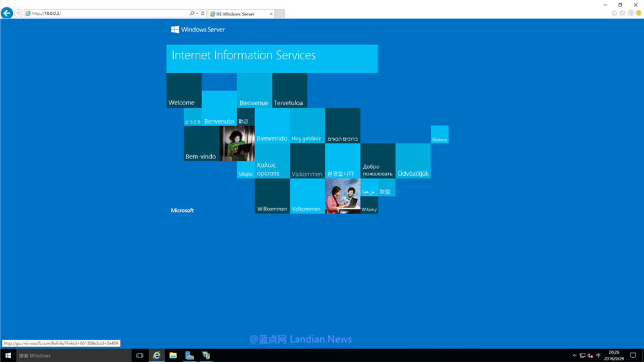The height and width of the screenshot is (362, 644).
Task: Click the Korean 환영합니다 tile
Action: [x=343, y=161]
